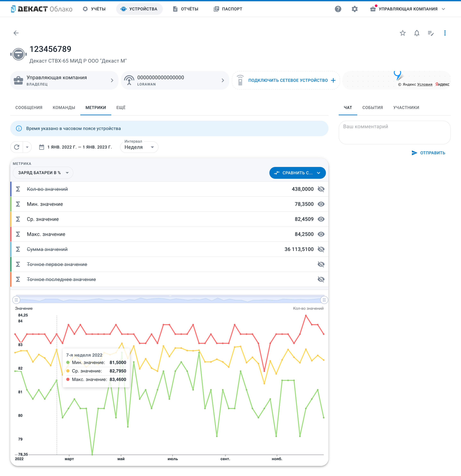Open the help question mark icon

click(x=338, y=9)
